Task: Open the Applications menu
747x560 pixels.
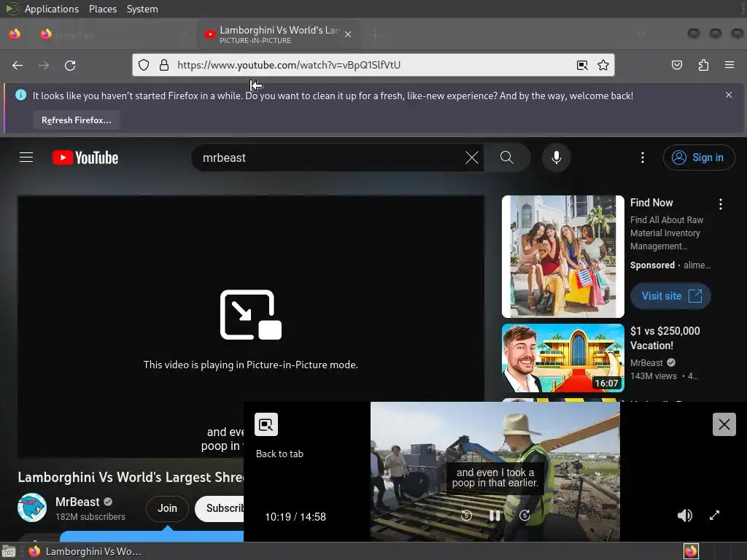Action: pyautogui.click(x=52, y=9)
